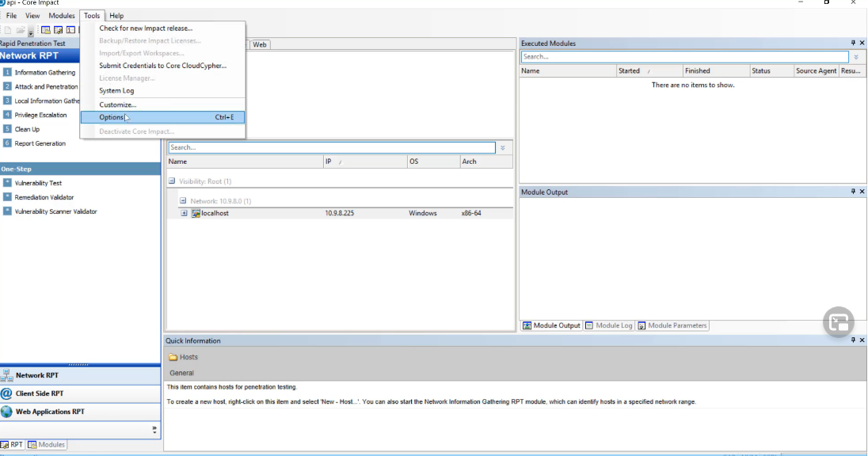
Task: Expand Executed Modules search options chevron
Action: click(x=856, y=57)
